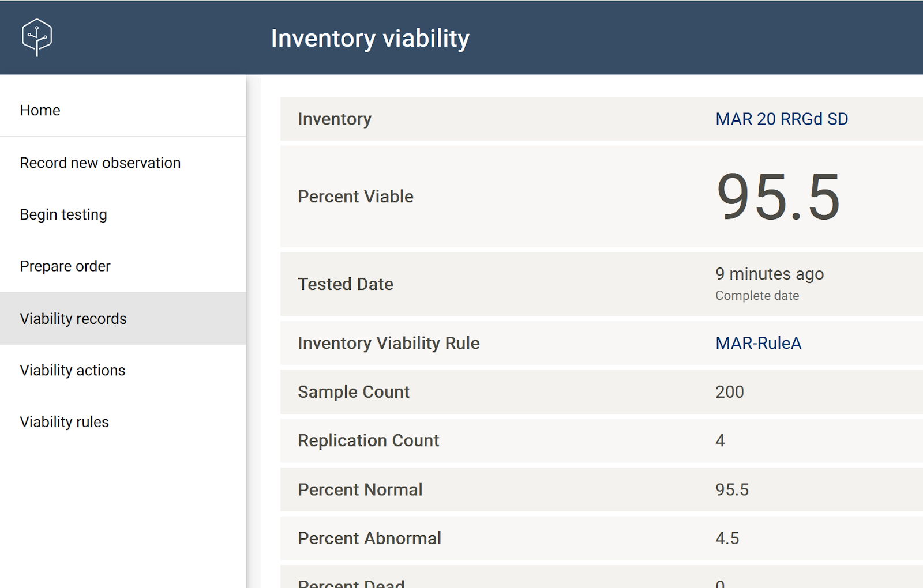Screen dimensions: 923x588
Task: Follow the MAR-RuleA viability rule link
Action: (758, 343)
